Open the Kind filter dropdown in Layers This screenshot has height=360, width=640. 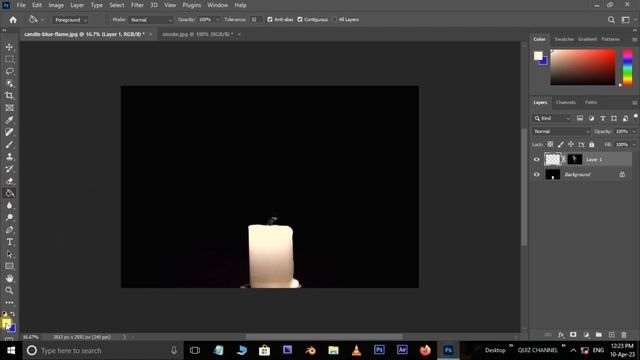coord(552,118)
